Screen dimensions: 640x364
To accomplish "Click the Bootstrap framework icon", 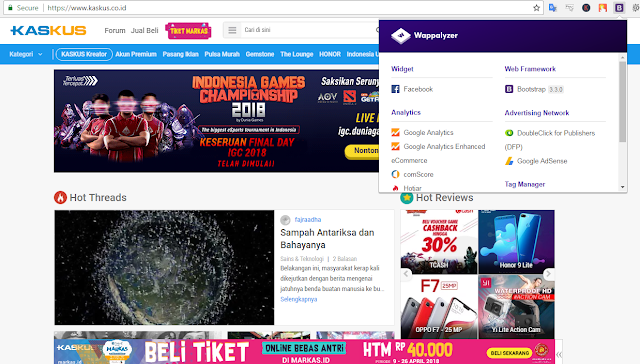I will coord(509,89).
